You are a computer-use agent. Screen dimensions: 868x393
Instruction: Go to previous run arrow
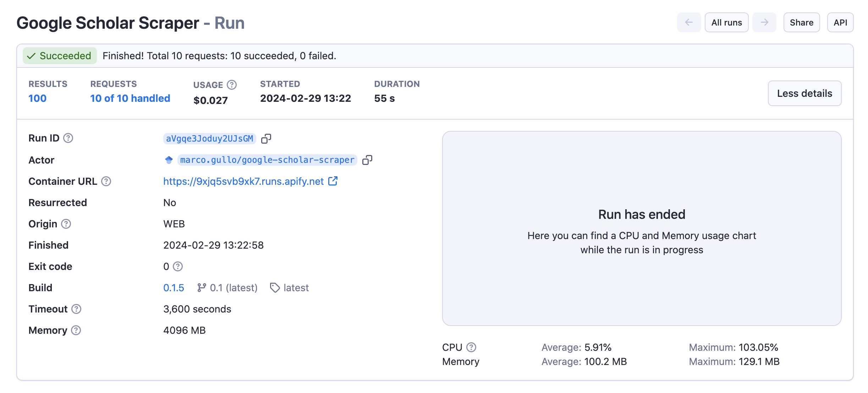[688, 22]
